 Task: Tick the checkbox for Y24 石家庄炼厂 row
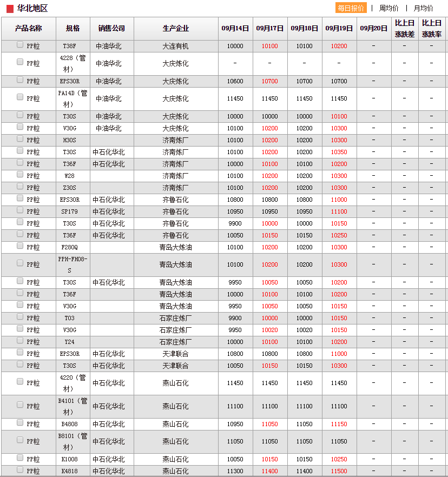pos(20,340)
